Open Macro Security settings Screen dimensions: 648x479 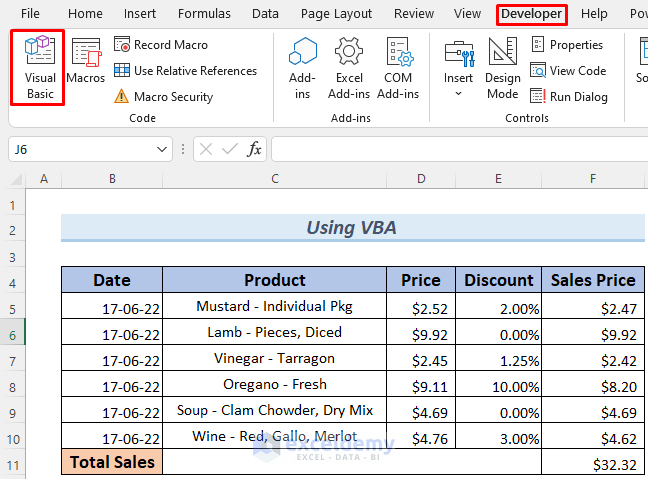click(163, 97)
